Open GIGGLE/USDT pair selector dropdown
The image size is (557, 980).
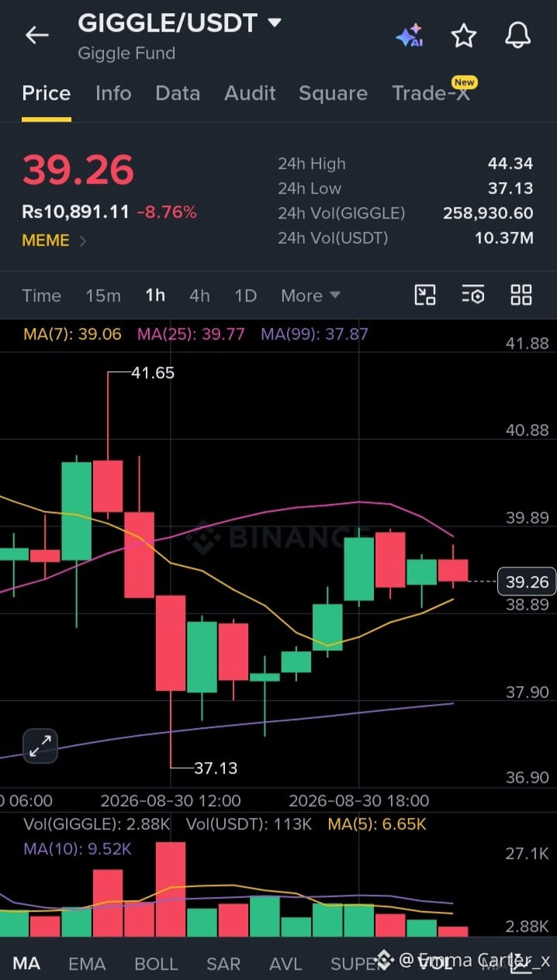click(x=275, y=22)
